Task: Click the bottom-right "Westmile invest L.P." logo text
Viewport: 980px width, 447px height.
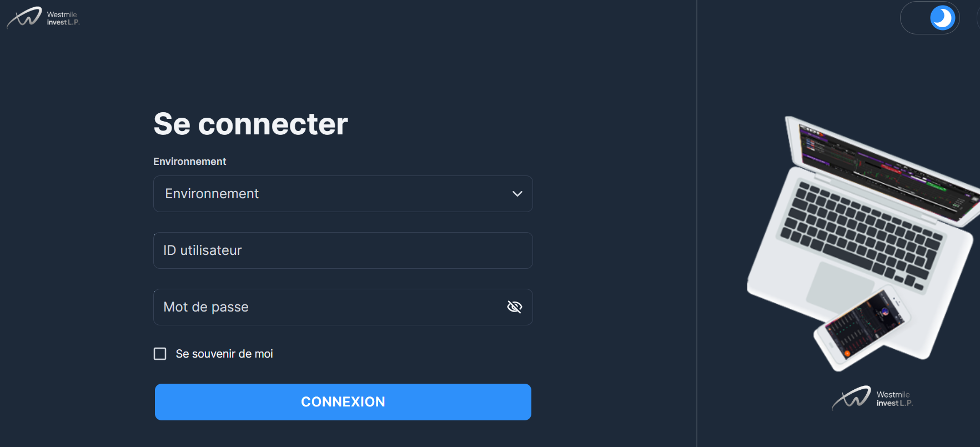Action: pos(894,399)
